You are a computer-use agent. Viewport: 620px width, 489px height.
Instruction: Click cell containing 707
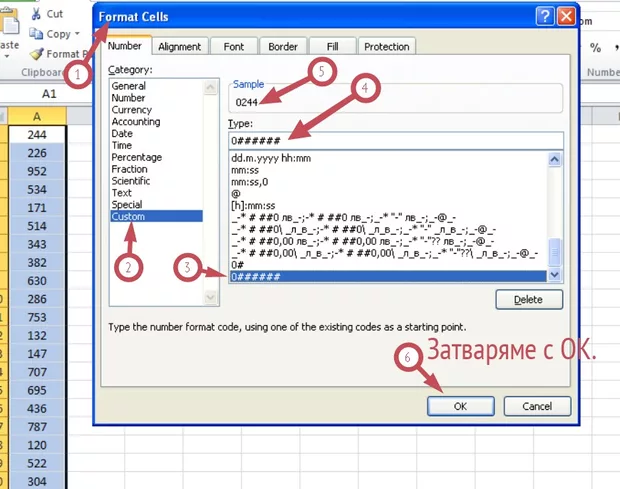pyautogui.click(x=37, y=372)
